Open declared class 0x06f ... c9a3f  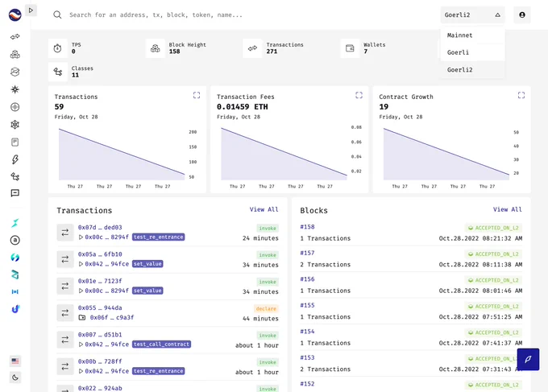(x=112, y=318)
